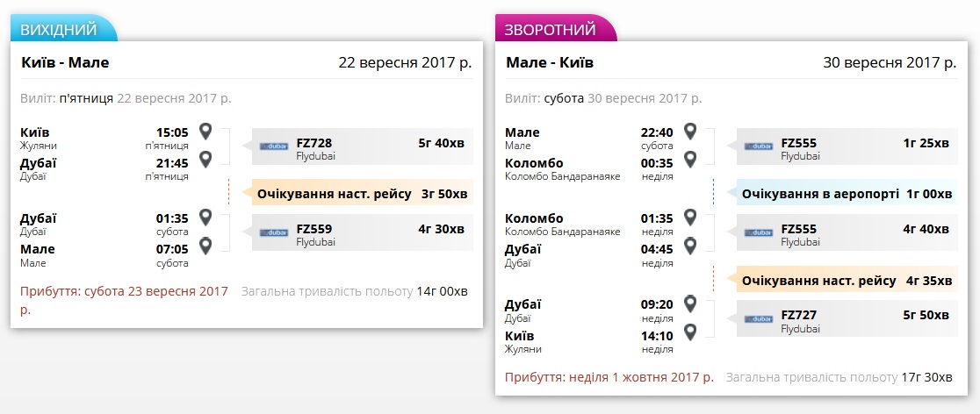Viewport: 980px width, 414px height.
Task: Click the map pin next to Київ 15:05 departure
Action: pyautogui.click(x=205, y=132)
